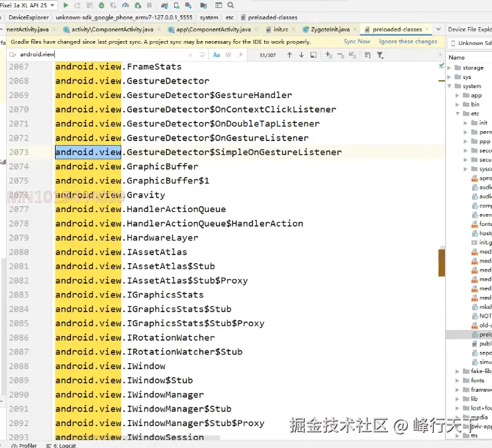Go to next occurrence with down arrow
Image resolution: width=492 pixels, height=448 pixels.
click(301, 55)
